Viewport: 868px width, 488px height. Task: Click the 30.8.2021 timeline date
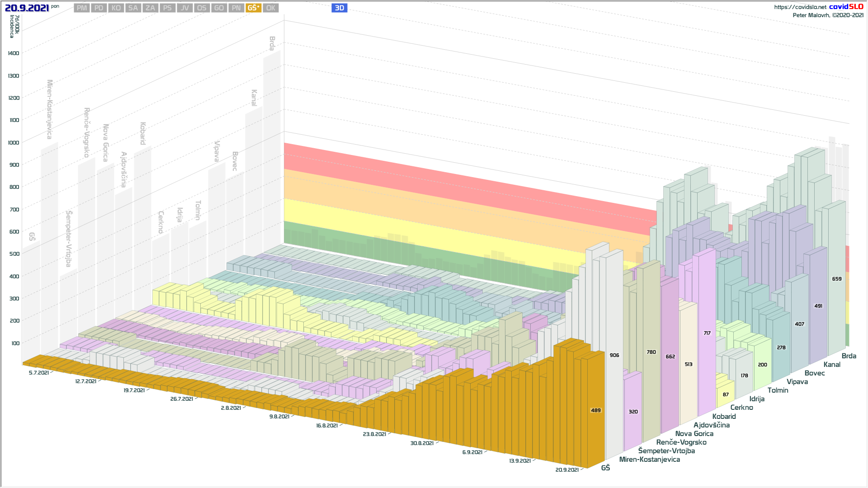[422, 443]
